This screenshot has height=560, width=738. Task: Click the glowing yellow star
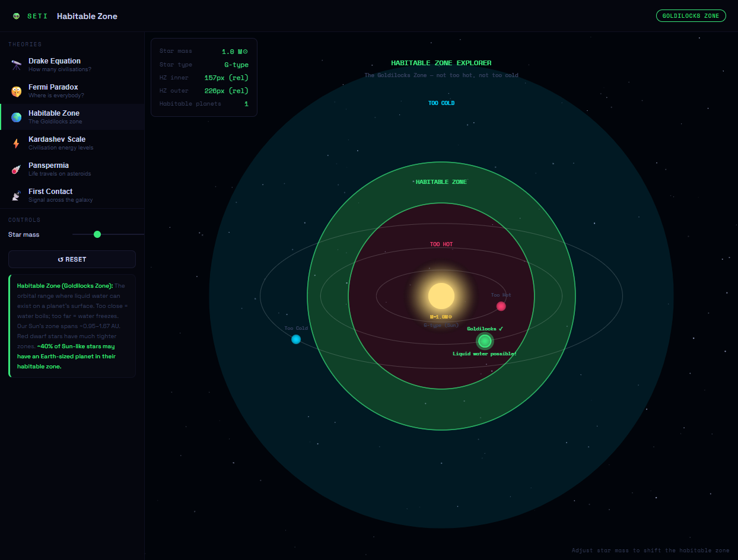click(x=441, y=295)
